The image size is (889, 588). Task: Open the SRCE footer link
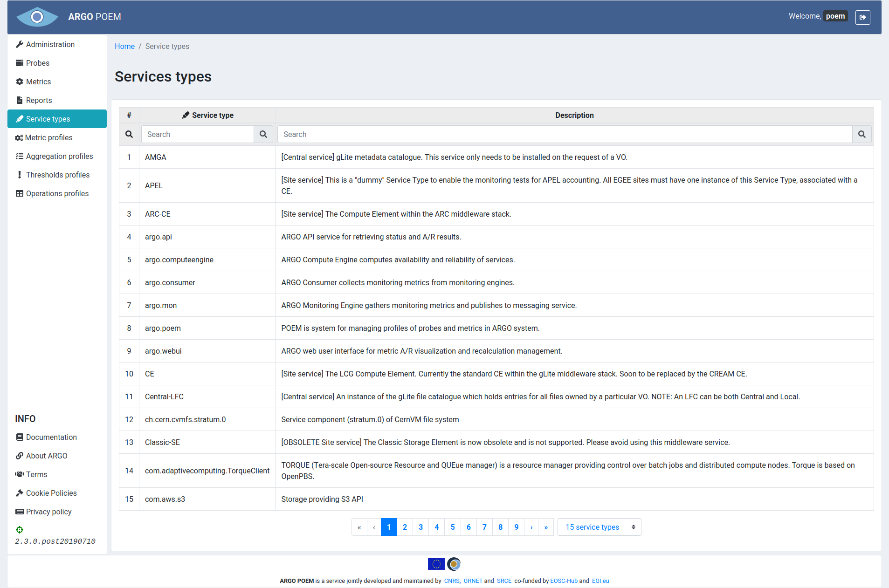pyautogui.click(x=504, y=581)
